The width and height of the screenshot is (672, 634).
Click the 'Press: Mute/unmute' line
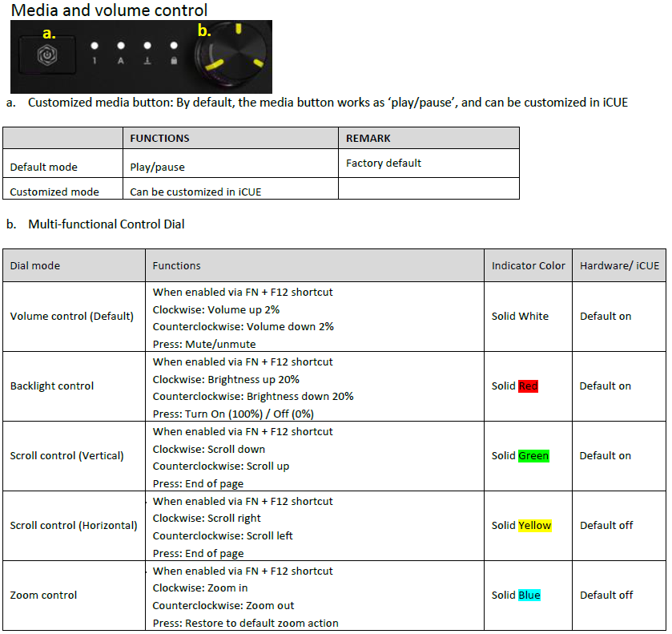204,344
